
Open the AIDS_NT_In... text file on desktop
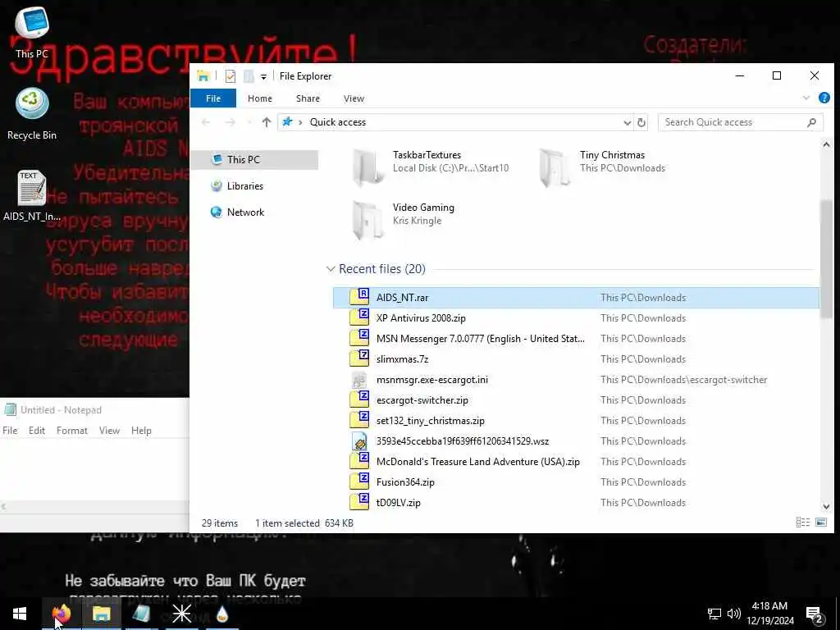(x=32, y=195)
